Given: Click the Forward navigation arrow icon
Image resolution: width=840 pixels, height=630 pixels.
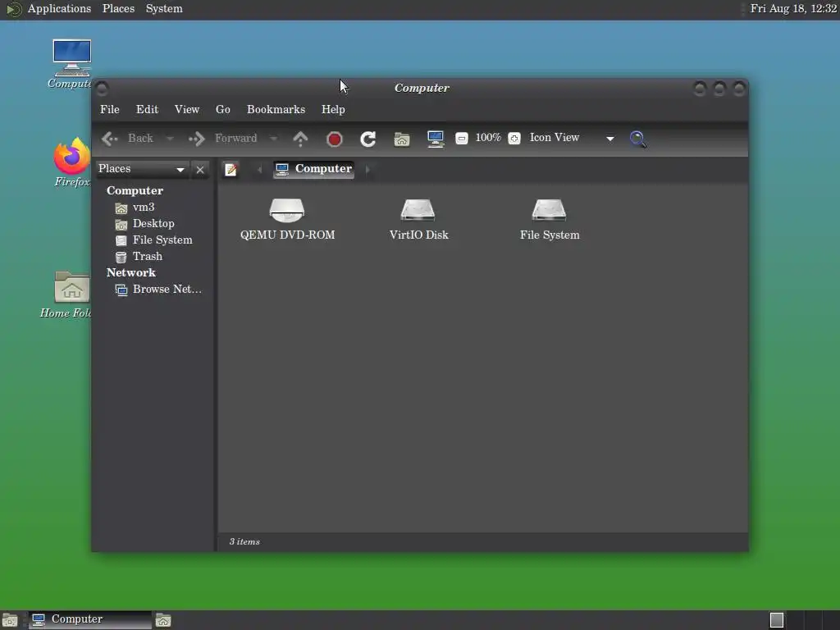Looking at the screenshot, I should (197, 139).
